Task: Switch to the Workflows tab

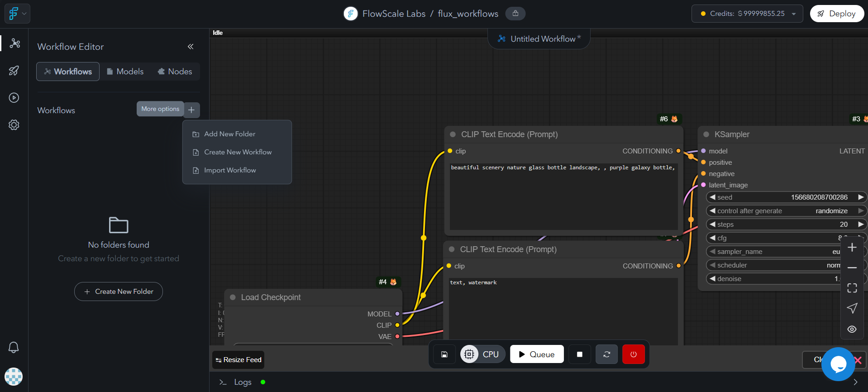Action: [68, 72]
